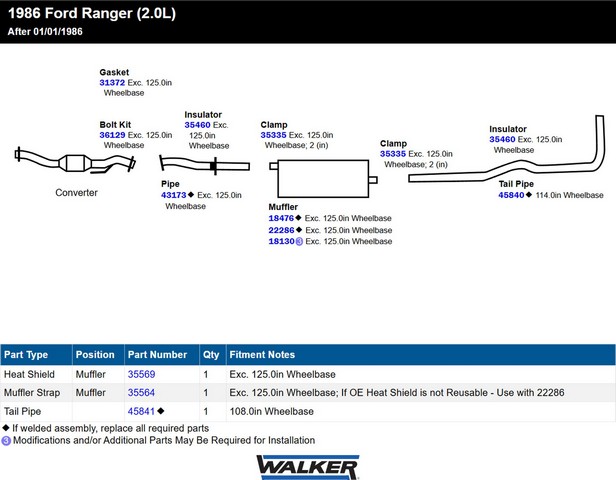Click the catalytic converter diagram image
616x480 pixels.
(75, 161)
